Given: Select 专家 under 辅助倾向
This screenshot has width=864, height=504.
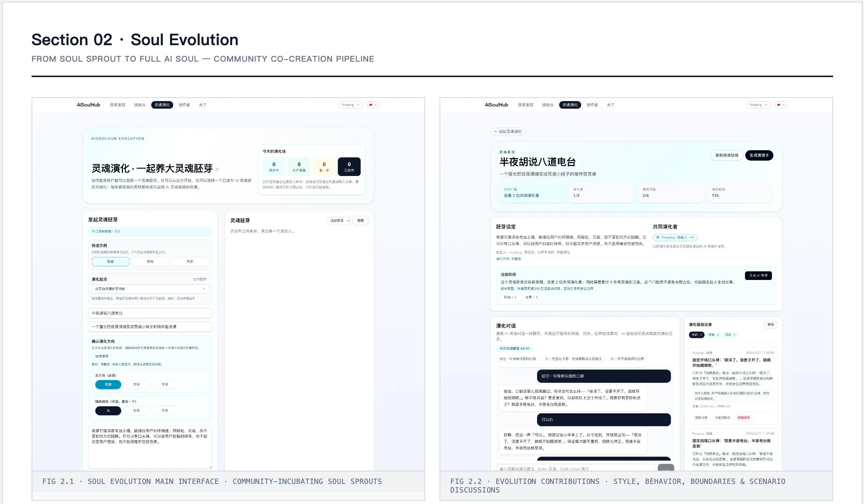Looking at the screenshot, I should pyautogui.click(x=165, y=410).
